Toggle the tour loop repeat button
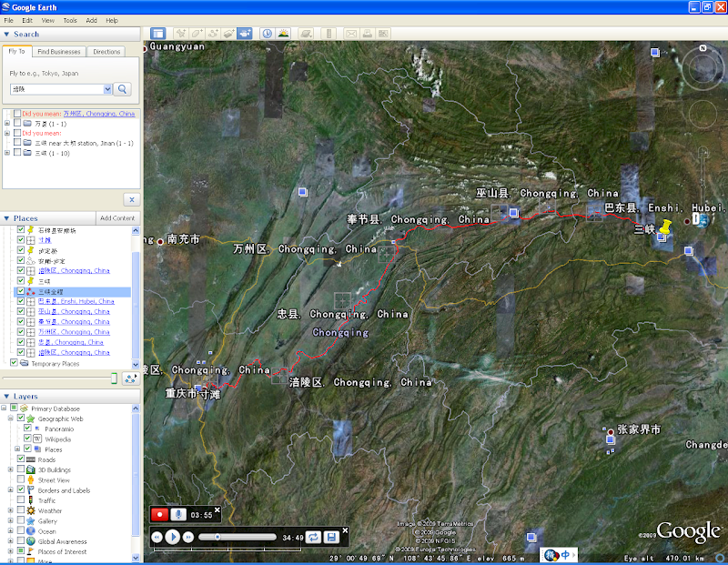 (313, 537)
